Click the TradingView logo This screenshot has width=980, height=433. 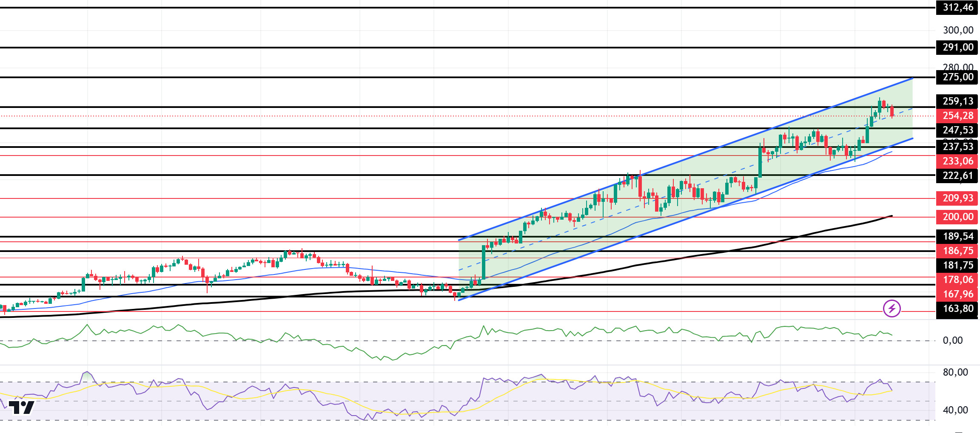[22, 408]
